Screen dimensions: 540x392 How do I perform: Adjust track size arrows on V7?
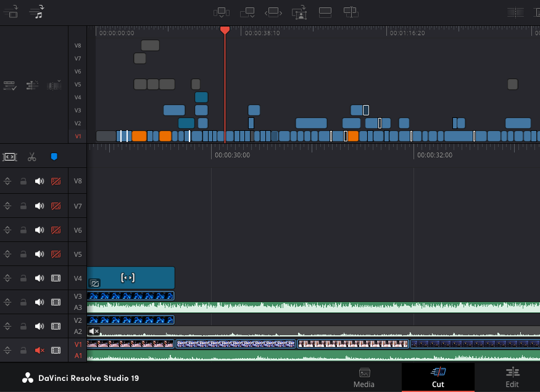(x=8, y=206)
